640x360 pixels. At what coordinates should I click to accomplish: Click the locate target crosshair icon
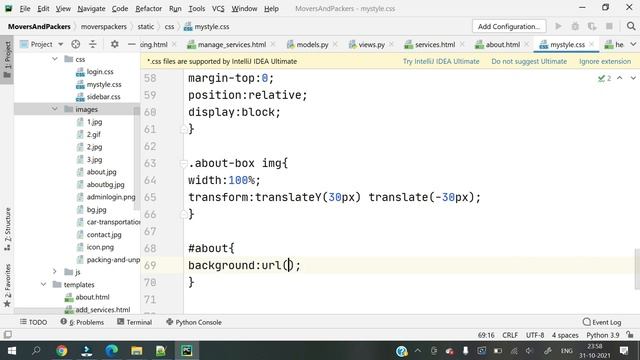tap(76, 44)
